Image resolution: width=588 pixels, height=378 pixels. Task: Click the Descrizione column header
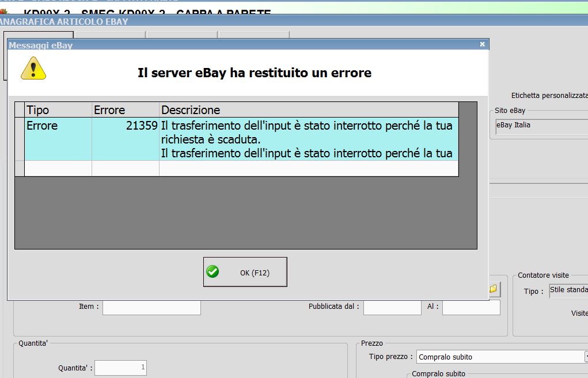point(309,110)
